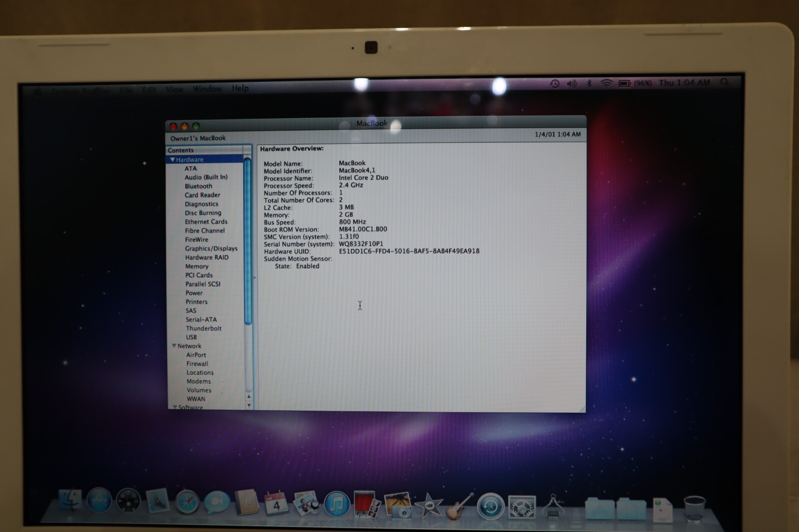Image resolution: width=799 pixels, height=532 pixels.
Task: Click the volume icon in menu bar
Action: (x=571, y=83)
